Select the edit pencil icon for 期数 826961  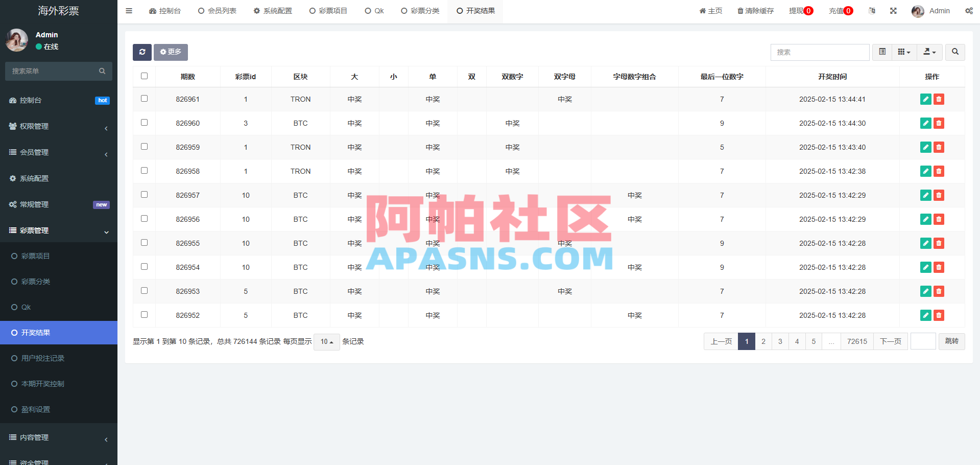click(x=925, y=99)
